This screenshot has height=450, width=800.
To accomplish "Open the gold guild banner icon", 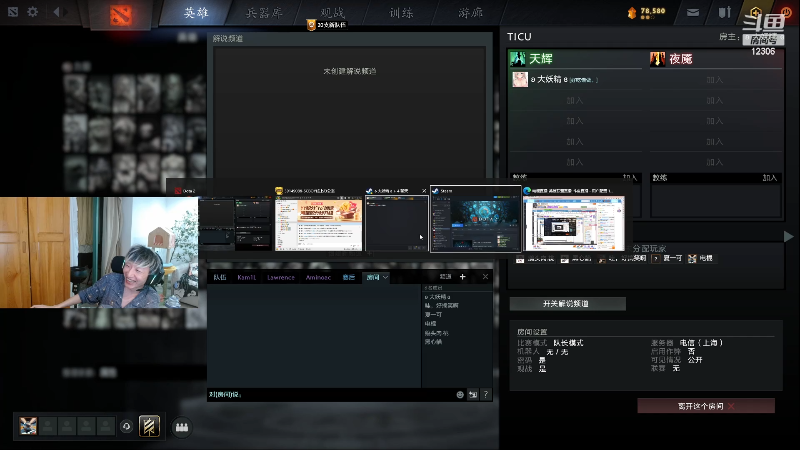I will coord(149,426).
